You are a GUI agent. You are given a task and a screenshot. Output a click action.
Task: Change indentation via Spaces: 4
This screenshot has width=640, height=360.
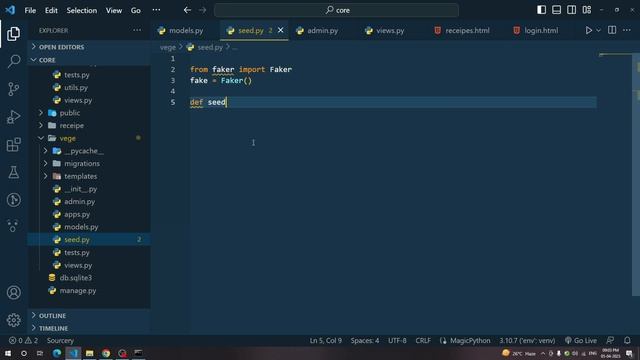(365, 340)
